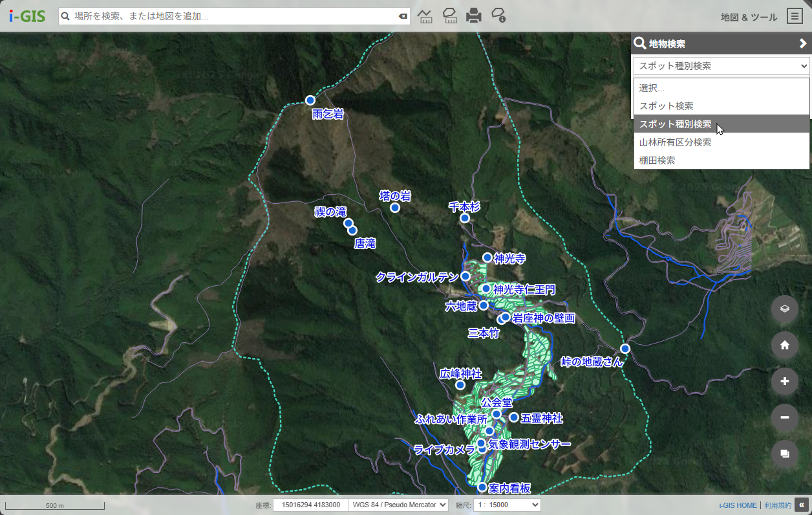Click the search magnifier icon in search box
The height and width of the screenshot is (515, 812).
65,16
